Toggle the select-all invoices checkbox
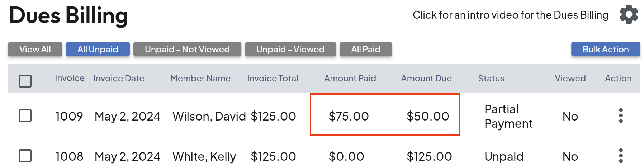This screenshot has height=165, width=644. 25,81
